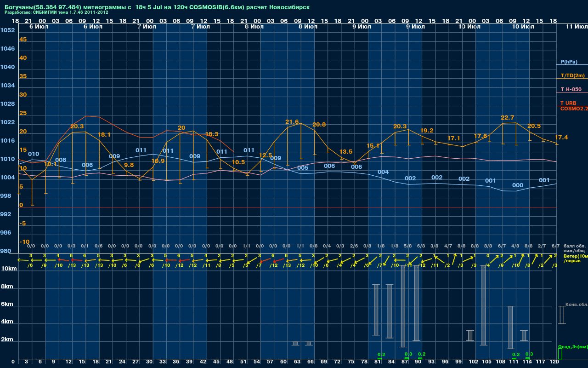Select the T URB legend label
The height and width of the screenshot is (368, 588).
coord(568,103)
